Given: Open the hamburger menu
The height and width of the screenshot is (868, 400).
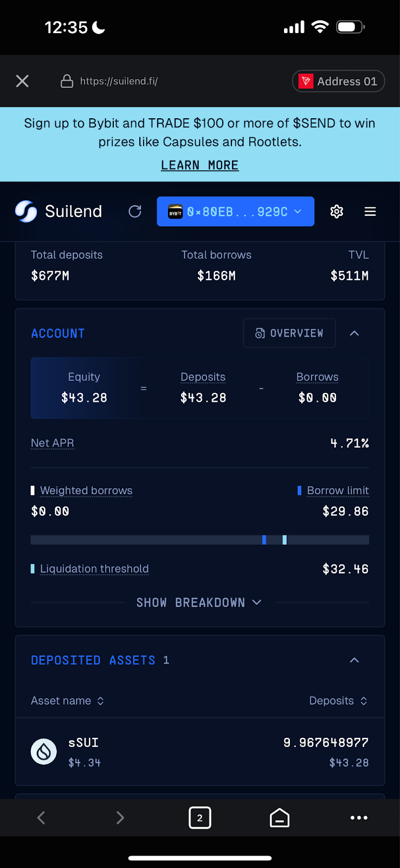Looking at the screenshot, I should [x=370, y=212].
